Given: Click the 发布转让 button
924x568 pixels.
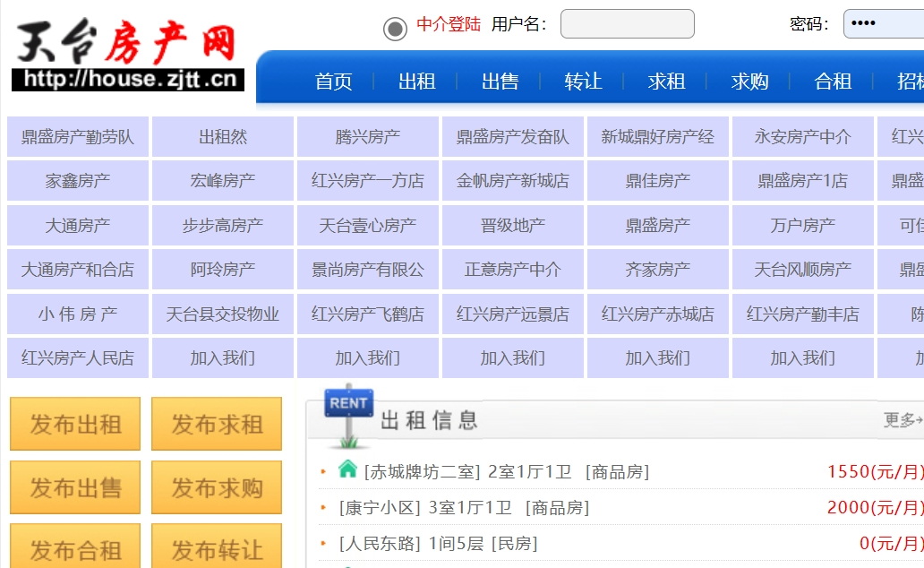Looking at the screenshot, I should [x=217, y=546].
